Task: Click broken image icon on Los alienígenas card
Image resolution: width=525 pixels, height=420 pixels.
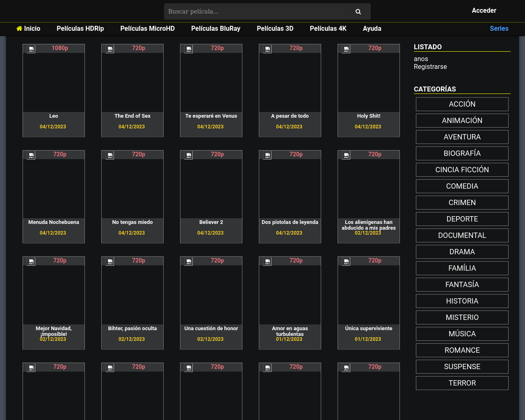Action: (x=346, y=155)
